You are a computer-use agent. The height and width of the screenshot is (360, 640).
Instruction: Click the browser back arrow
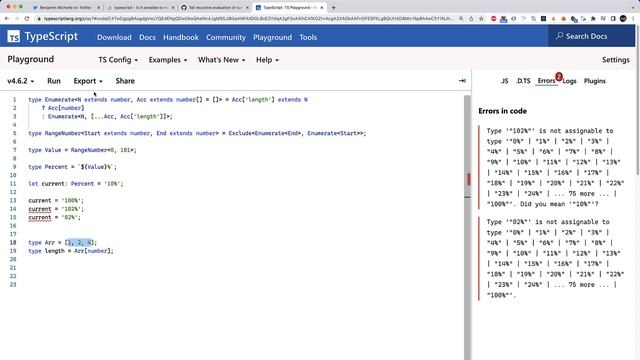7,18
